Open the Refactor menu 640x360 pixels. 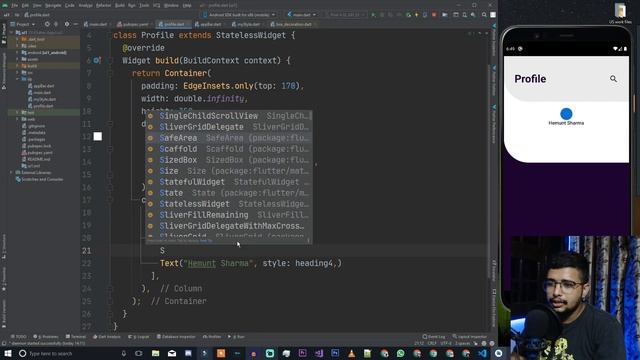pyautogui.click(x=103, y=5)
